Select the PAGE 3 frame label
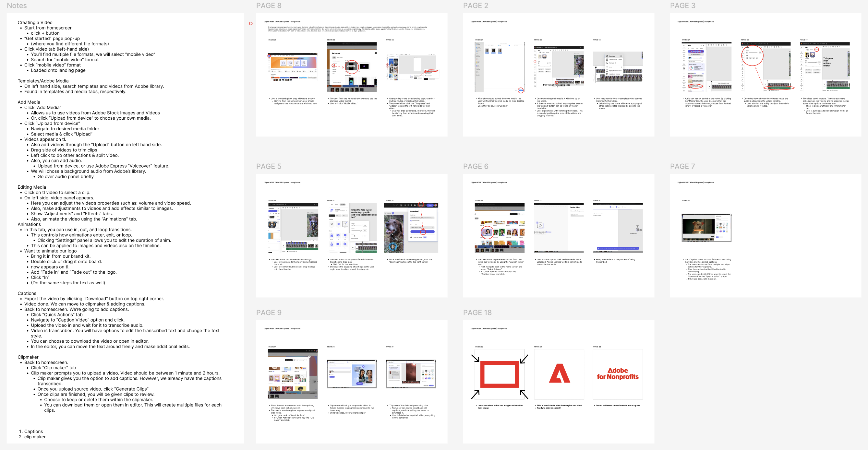The image size is (868, 450). [682, 6]
